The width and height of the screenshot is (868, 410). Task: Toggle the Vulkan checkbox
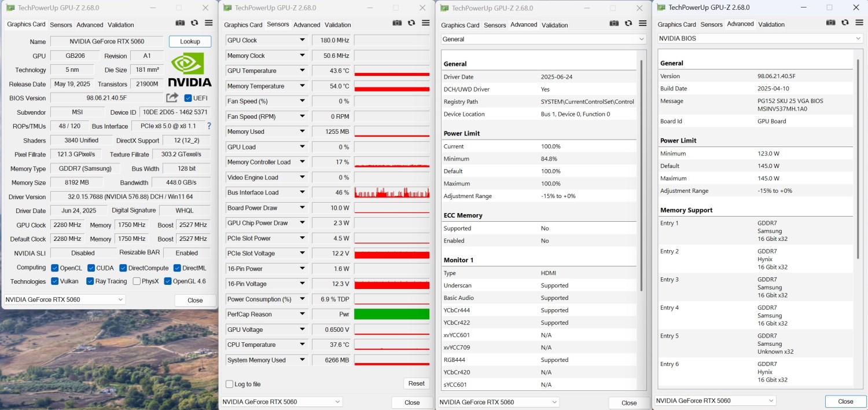click(x=54, y=281)
